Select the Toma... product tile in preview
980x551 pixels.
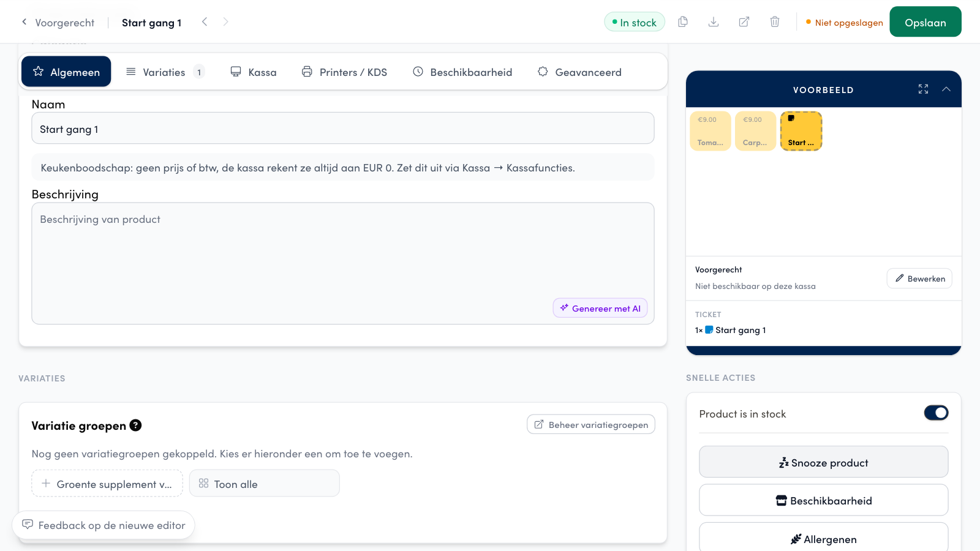click(x=710, y=130)
